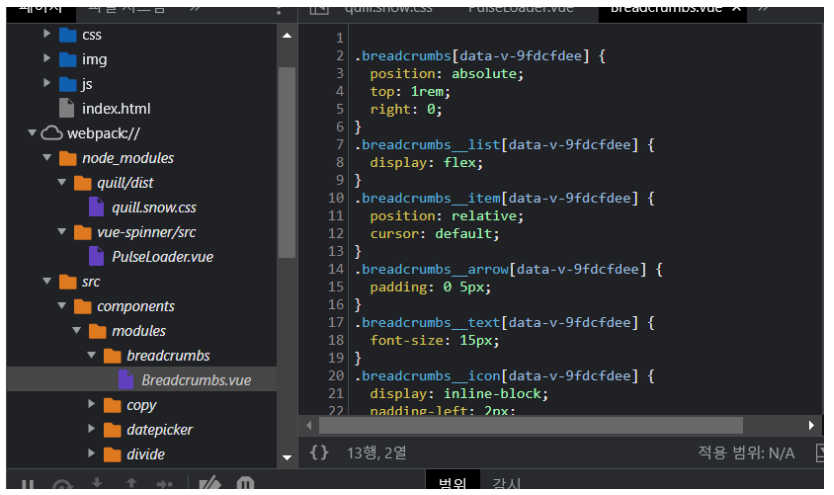Click the 'position: absolute;' code line
Screen dimensions: 834x495
(x=447, y=73)
